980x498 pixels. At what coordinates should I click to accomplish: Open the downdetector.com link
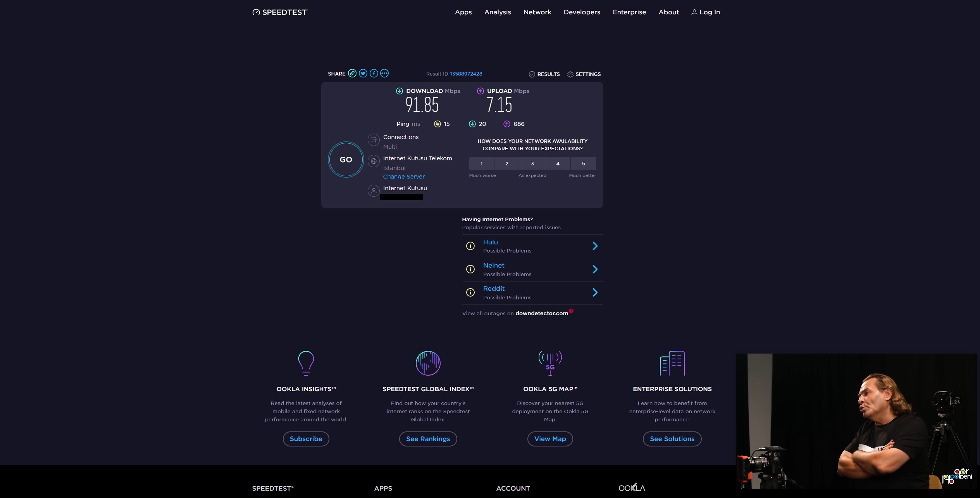coord(541,313)
